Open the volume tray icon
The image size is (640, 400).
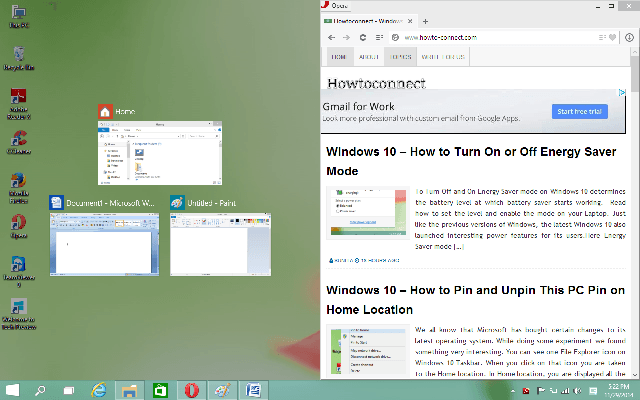point(577,391)
